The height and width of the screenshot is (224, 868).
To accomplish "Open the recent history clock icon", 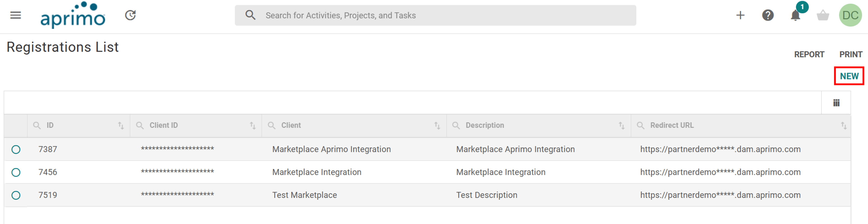I will pyautogui.click(x=130, y=15).
